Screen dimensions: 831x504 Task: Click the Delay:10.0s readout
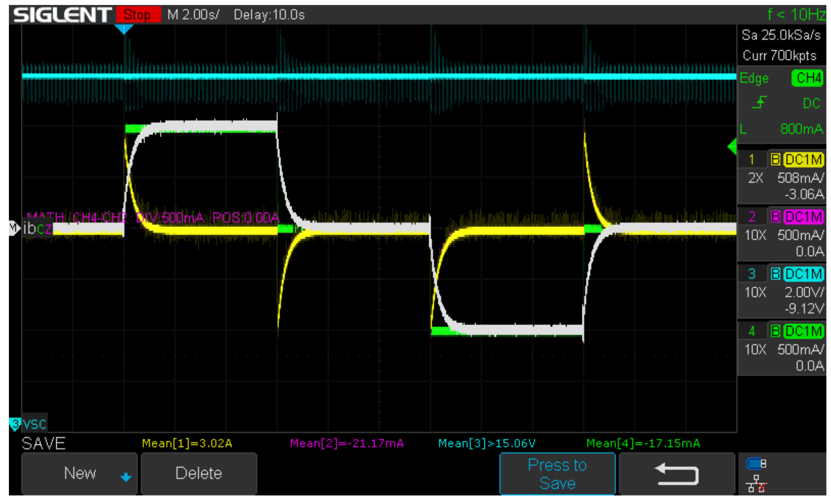[x=269, y=15]
